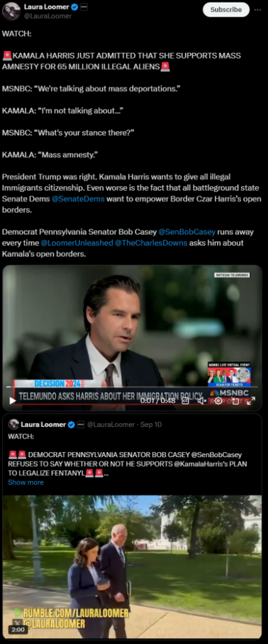The width and height of the screenshot is (268, 644).
Task: Open the @SenBobCasey mention in main post
Action: 187,232
